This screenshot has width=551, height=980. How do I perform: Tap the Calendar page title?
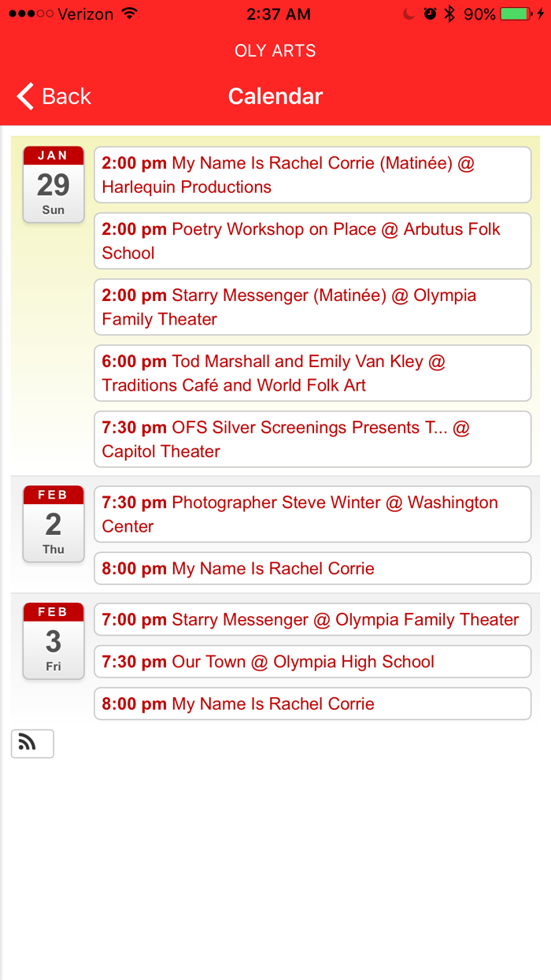pos(275,96)
